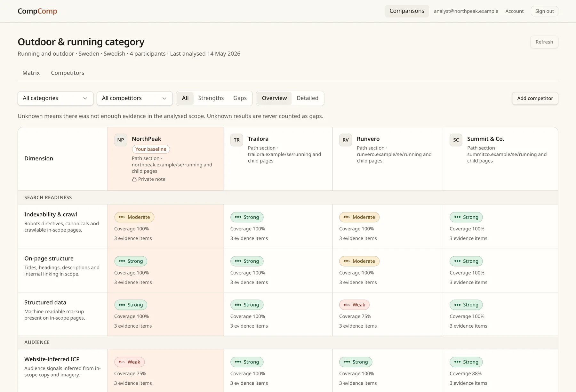Click the lock icon beside Private note
Viewport: 576px width, 392px height.
click(x=134, y=179)
